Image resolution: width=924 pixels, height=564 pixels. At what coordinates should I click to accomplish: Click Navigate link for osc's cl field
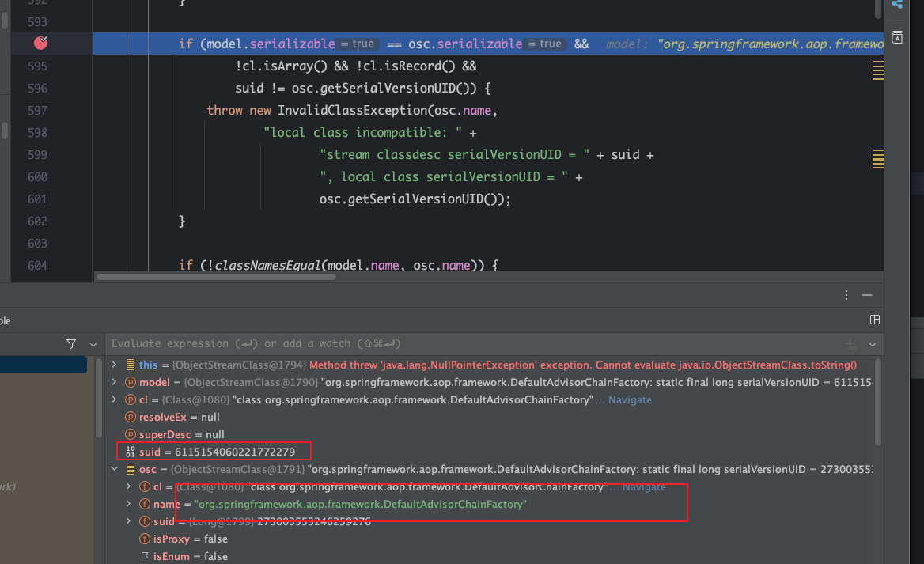click(644, 486)
